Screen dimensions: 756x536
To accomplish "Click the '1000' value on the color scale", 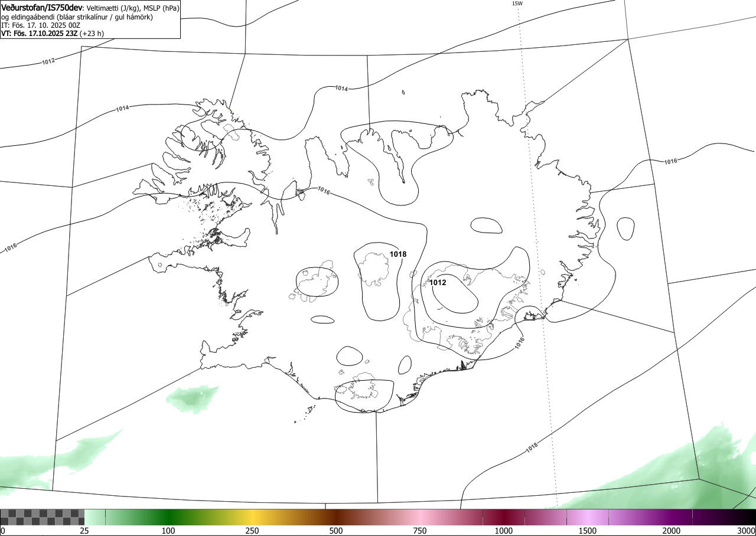I will click(504, 531).
